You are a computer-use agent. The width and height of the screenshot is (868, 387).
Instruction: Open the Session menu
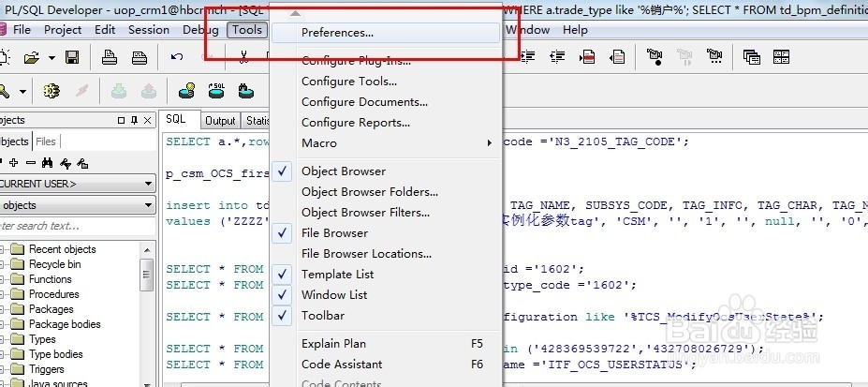pyautogui.click(x=148, y=30)
